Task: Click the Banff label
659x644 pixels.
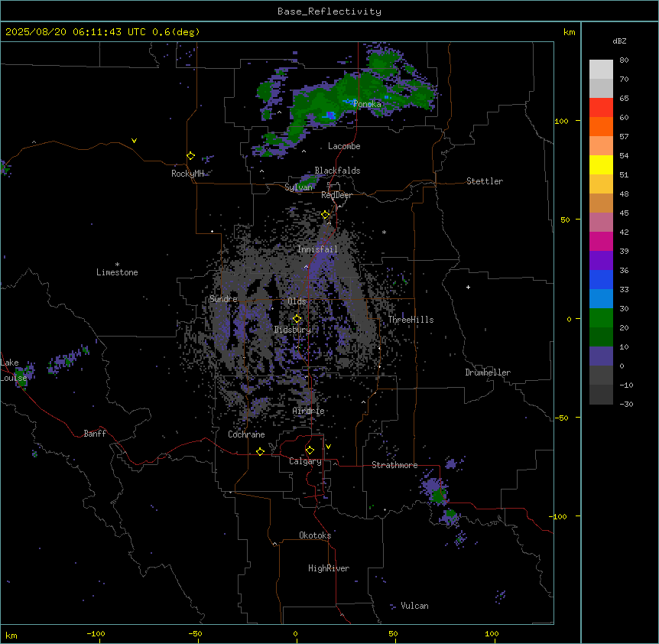Action: point(95,434)
